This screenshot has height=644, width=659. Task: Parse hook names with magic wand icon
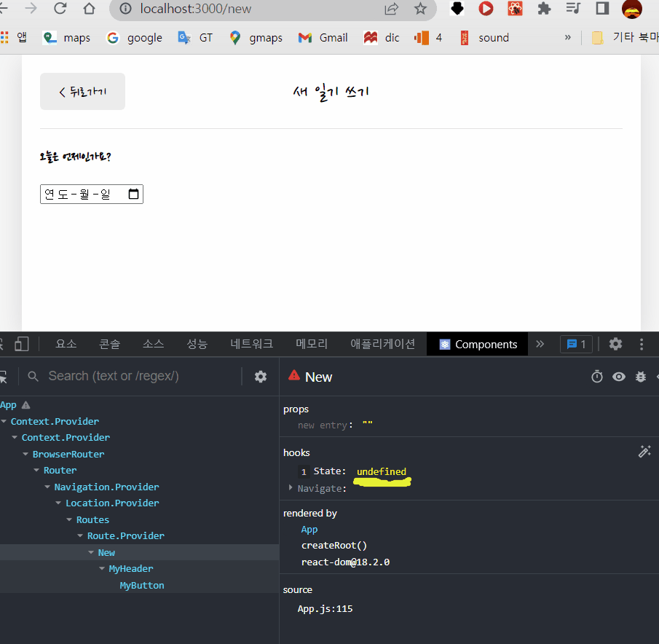tap(644, 451)
